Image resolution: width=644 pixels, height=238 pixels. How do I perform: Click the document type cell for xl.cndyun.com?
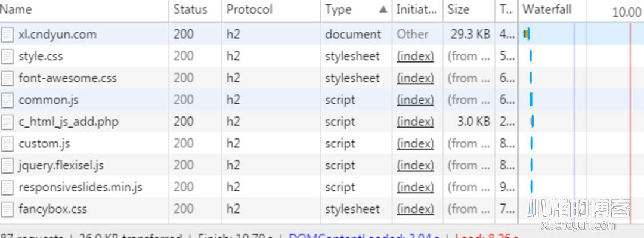click(353, 34)
